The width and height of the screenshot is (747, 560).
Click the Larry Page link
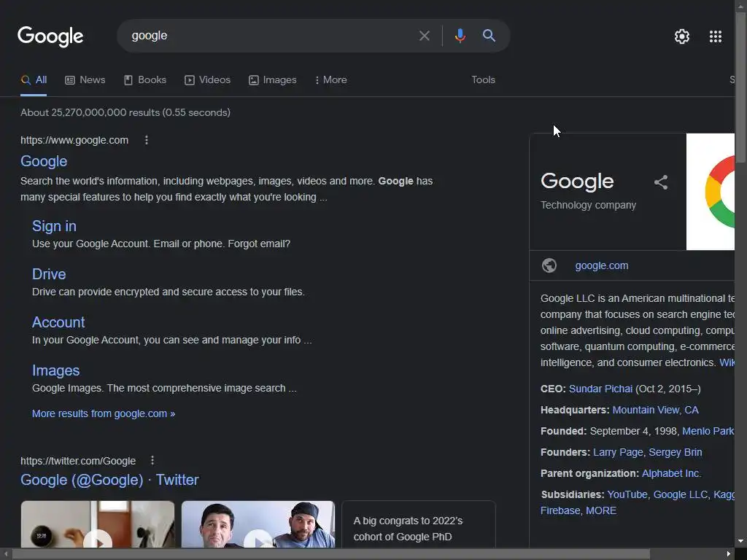(x=618, y=452)
